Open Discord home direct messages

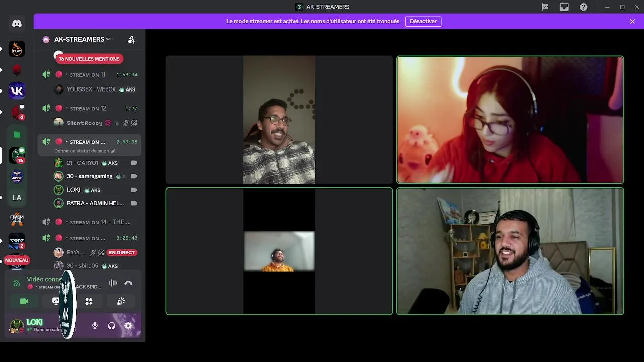17,24
